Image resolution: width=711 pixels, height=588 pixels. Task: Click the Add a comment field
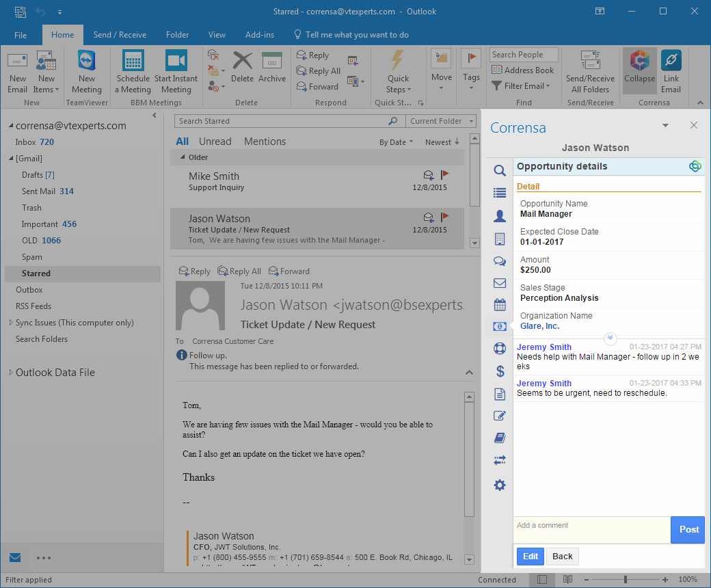(x=592, y=529)
